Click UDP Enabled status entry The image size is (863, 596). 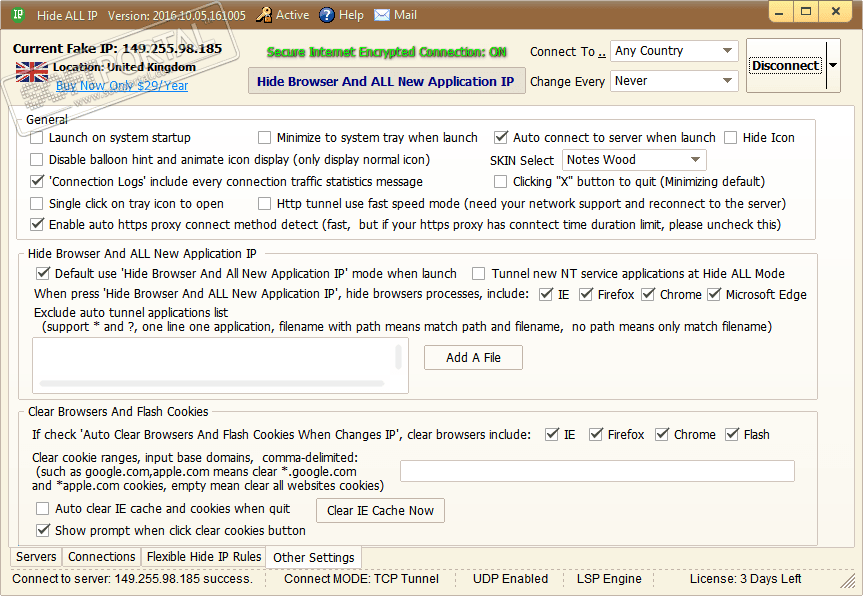[x=510, y=579]
